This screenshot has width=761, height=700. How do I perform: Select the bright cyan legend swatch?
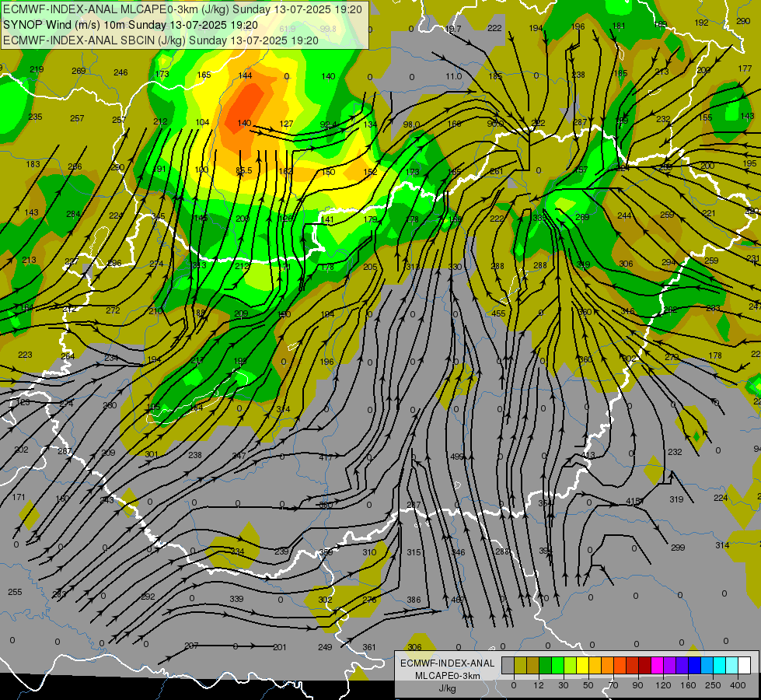pyautogui.click(x=720, y=665)
